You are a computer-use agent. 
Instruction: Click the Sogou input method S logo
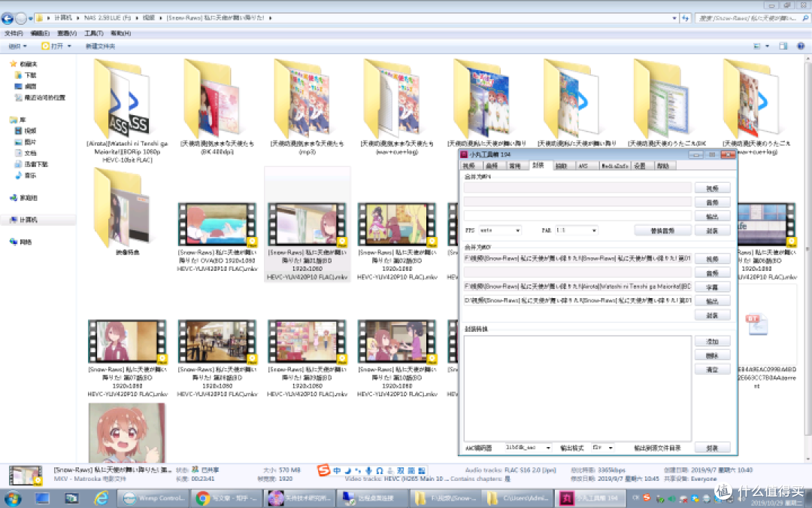pos(323,470)
